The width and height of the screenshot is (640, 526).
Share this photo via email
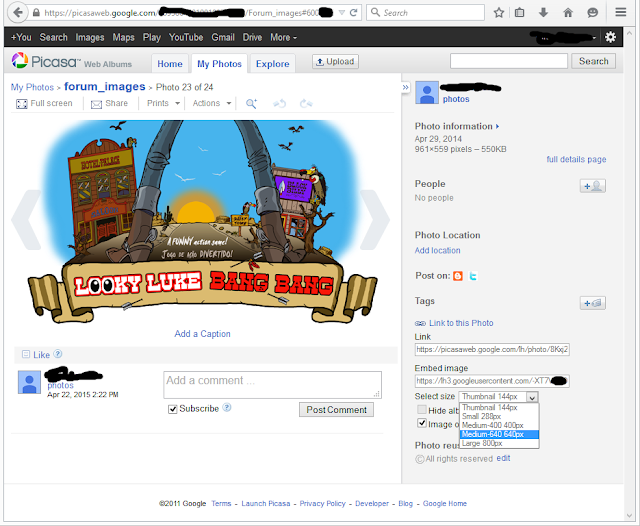(x=109, y=103)
